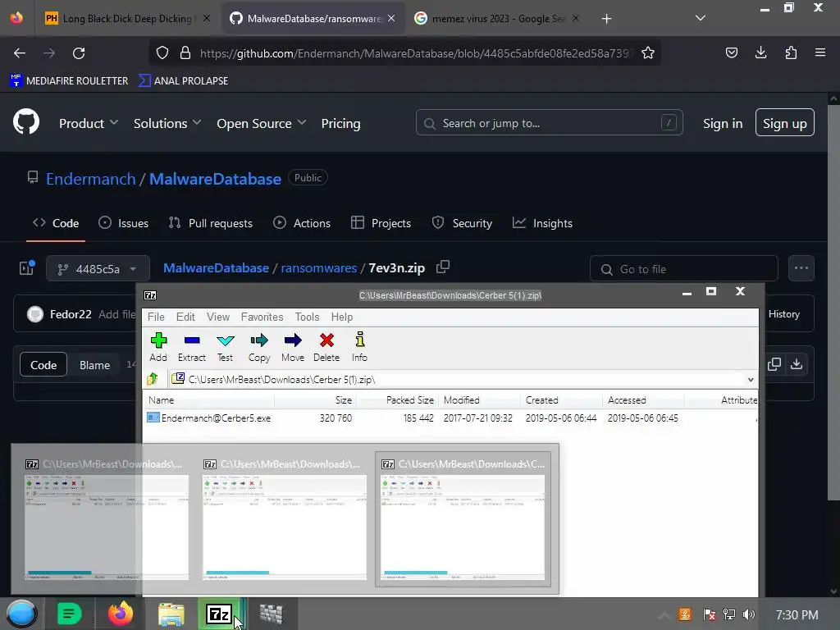The height and width of the screenshot is (630, 840).
Task: Expand the Solutions menu on GitHub
Action: 167,123
